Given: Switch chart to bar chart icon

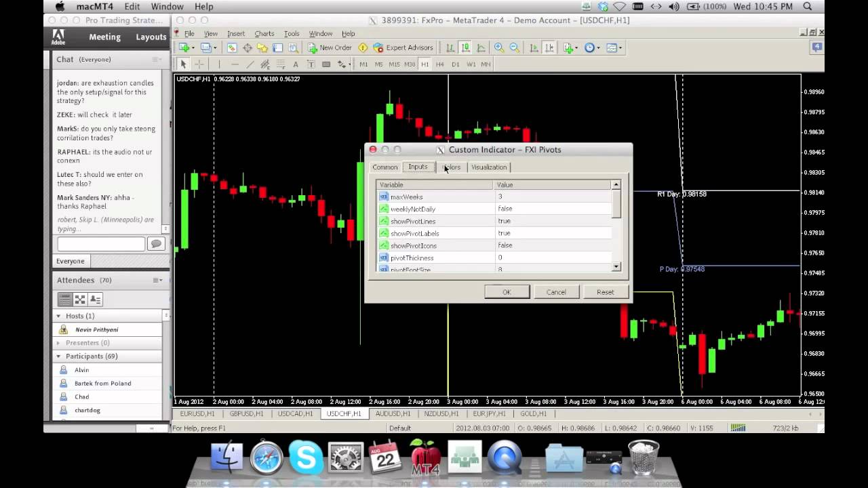Looking at the screenshot, I should coord(450,47).
